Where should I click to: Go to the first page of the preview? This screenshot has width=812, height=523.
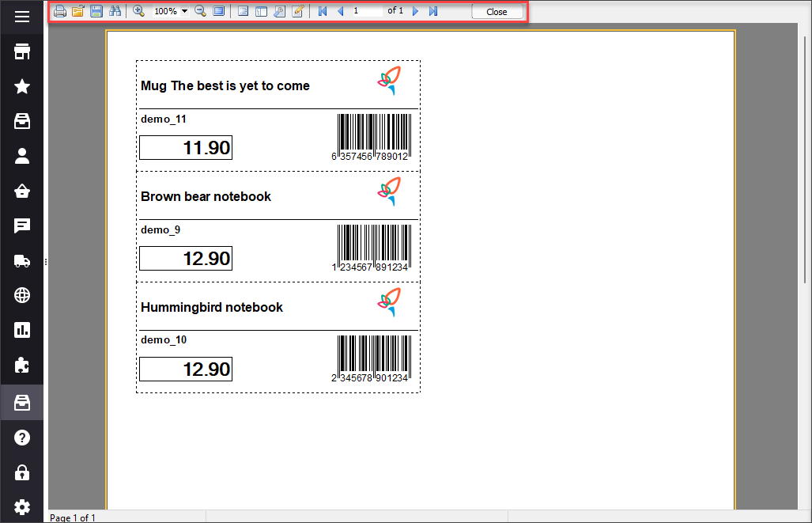tap(323, 11)
